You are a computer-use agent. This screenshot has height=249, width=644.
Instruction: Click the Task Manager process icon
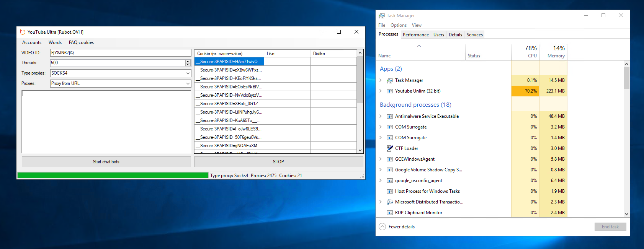tap(390, 80)
